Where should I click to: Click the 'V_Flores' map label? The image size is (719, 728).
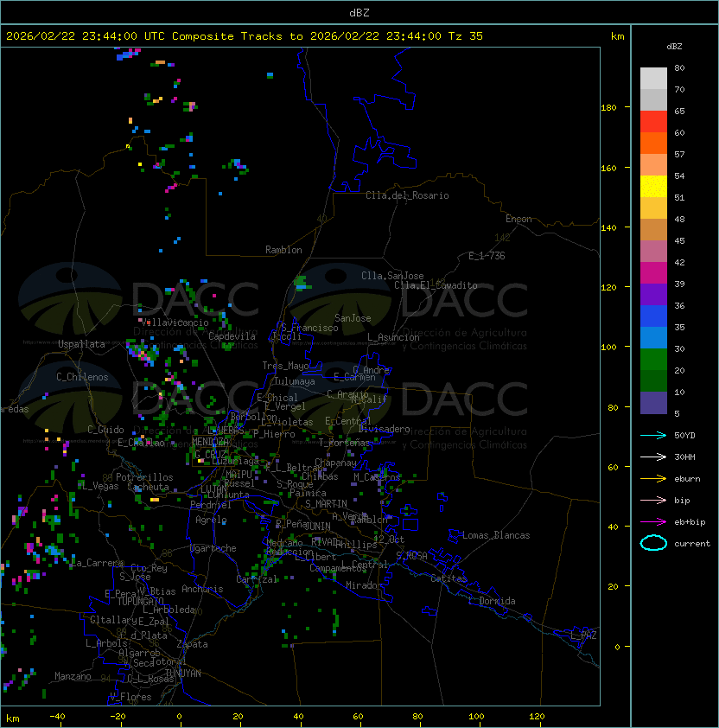point(130,697)
